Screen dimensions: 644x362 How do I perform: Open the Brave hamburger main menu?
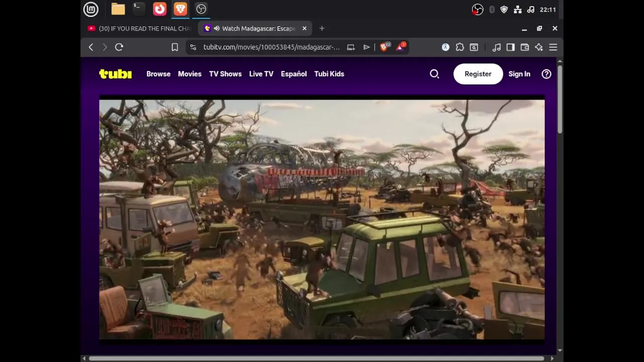[553, 47]
